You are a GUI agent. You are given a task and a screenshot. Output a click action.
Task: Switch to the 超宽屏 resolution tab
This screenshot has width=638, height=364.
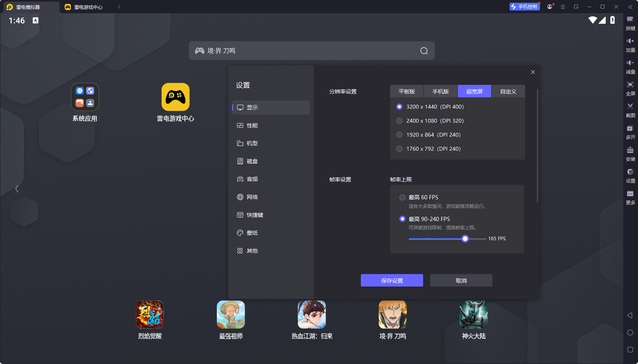pos(475,91)
